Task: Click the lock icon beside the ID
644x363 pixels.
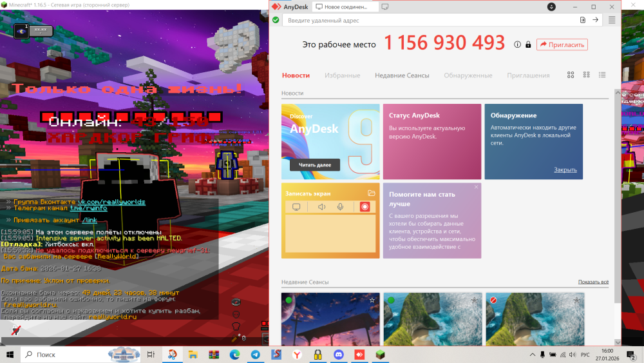Action: pyautogui.click(x=528, y=44)
